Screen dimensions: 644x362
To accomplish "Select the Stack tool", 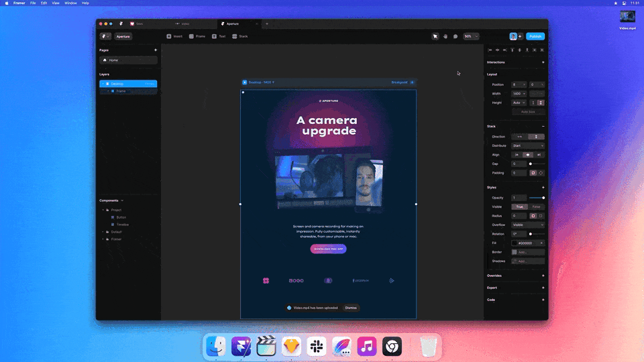I will click(x=240, y=36).
